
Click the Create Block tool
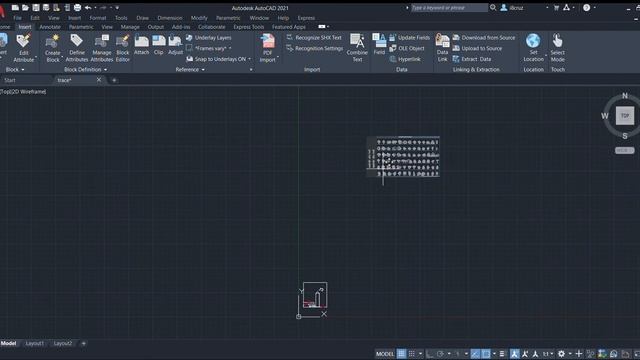(53, 48)
